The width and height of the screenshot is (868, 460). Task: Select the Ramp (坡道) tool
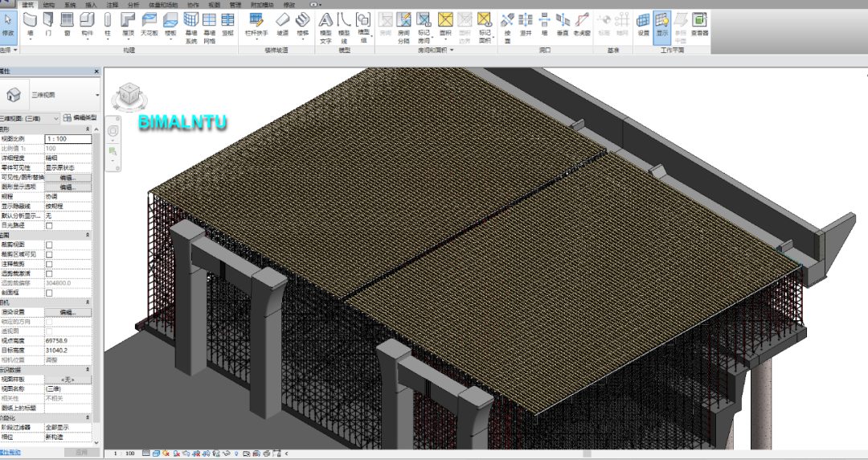(x=282, y=26)
